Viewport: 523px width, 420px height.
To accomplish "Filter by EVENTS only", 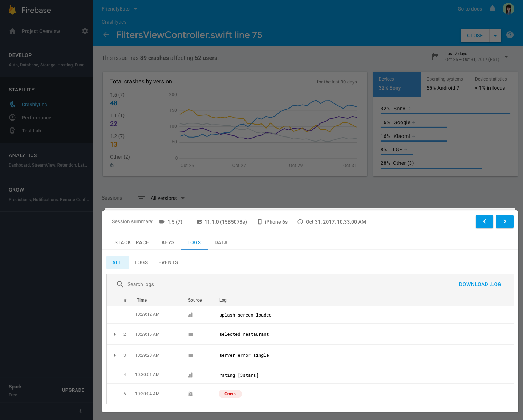I will pyautogui.click(x=168, y=262).
